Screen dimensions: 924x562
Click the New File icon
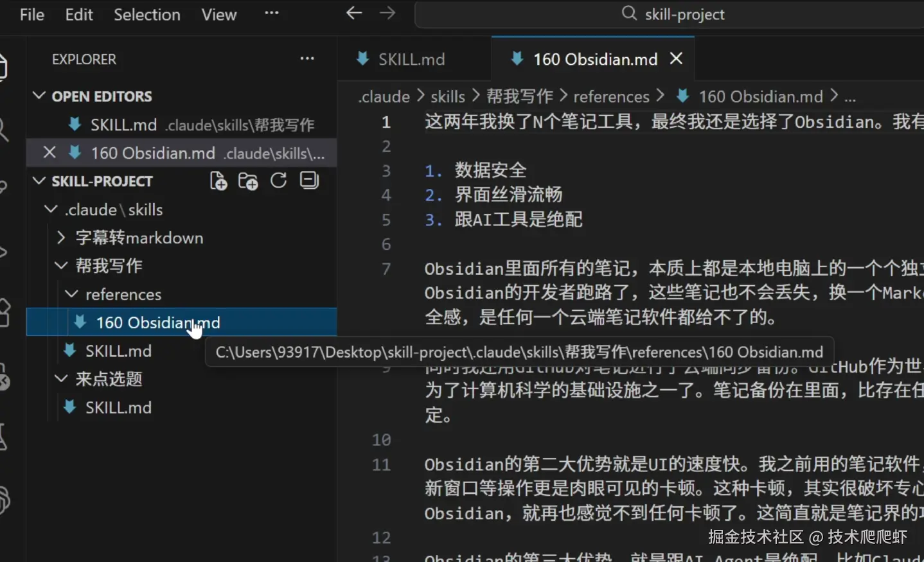(x=218, y=181)
